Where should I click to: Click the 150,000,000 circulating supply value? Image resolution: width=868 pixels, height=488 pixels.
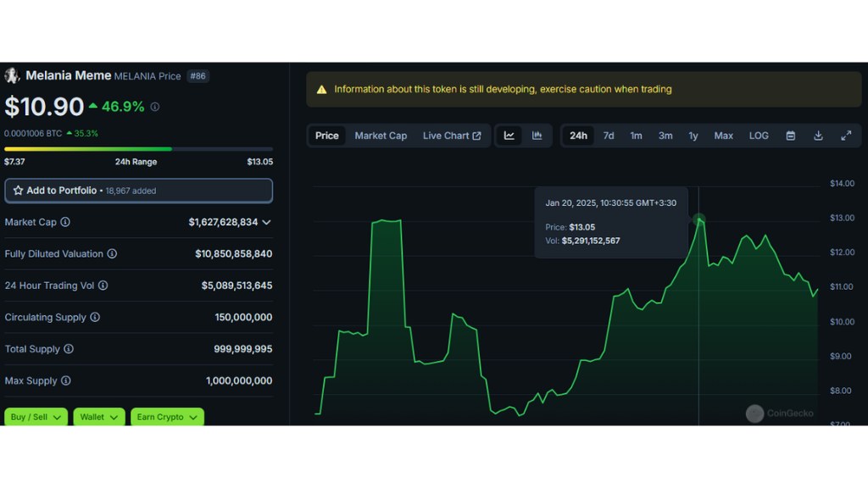coord(243,318)
